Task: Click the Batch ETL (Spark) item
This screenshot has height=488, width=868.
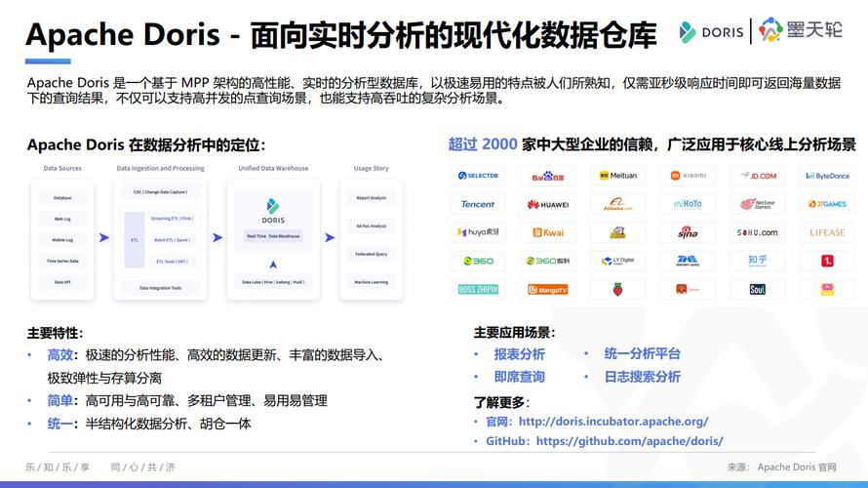Action: (172, 240)
